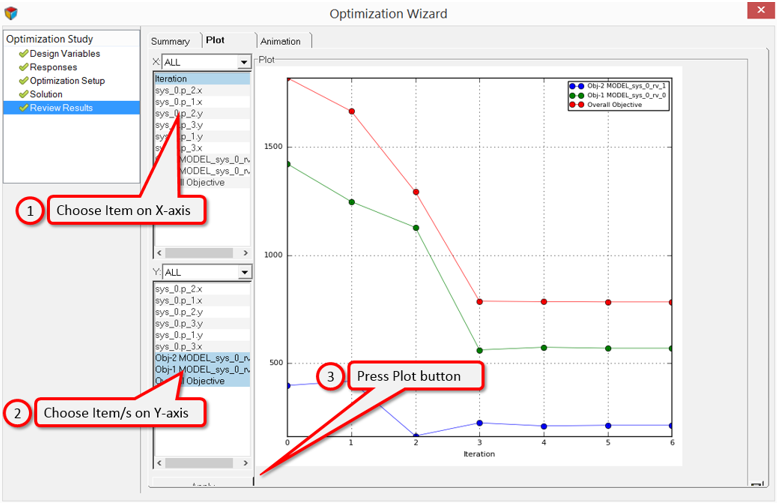Viewport: 777px width, 503px height.
Task: Switch to the Summary tab
Action: (x=170, y=41)
